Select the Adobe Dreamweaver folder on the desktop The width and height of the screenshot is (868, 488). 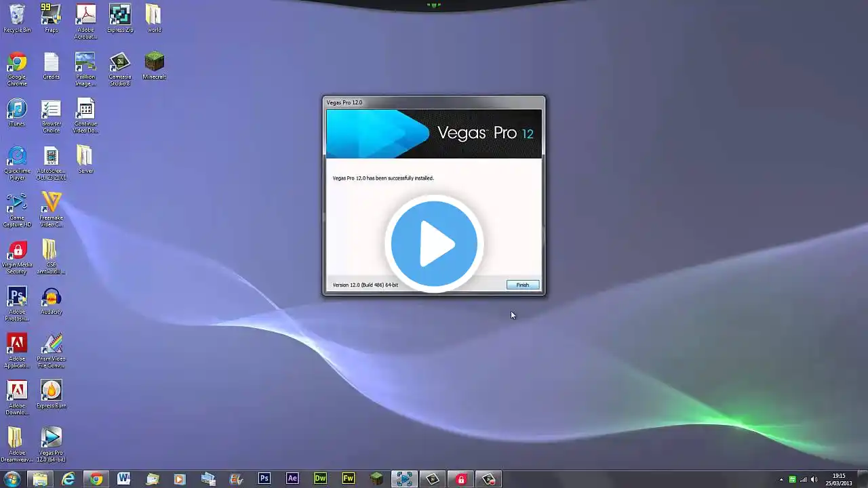(x=17, y=445)
